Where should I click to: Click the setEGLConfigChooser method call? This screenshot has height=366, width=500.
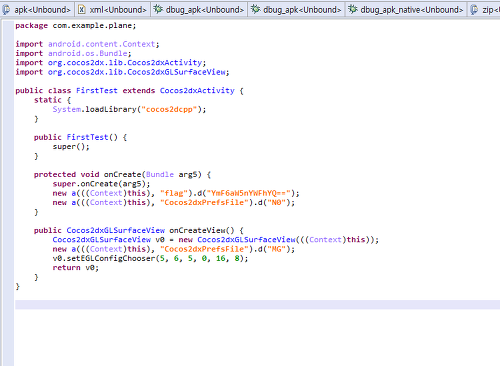coord(111,259)
